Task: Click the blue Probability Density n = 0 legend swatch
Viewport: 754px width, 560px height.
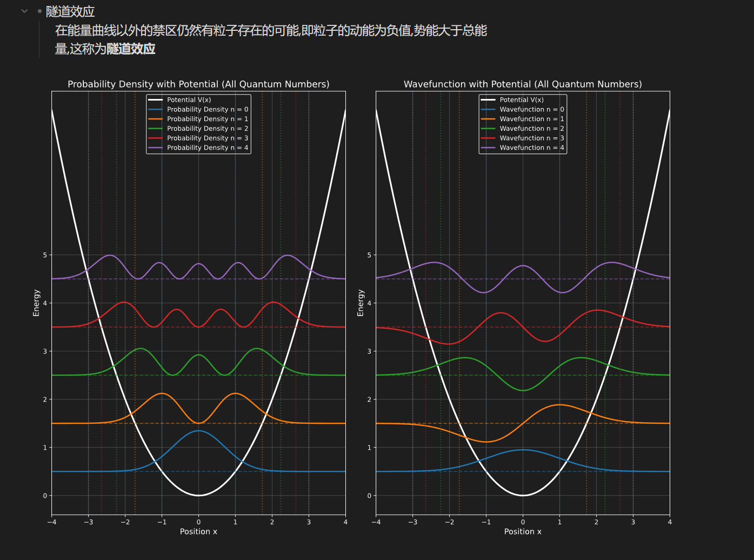Action: [155, 110]
